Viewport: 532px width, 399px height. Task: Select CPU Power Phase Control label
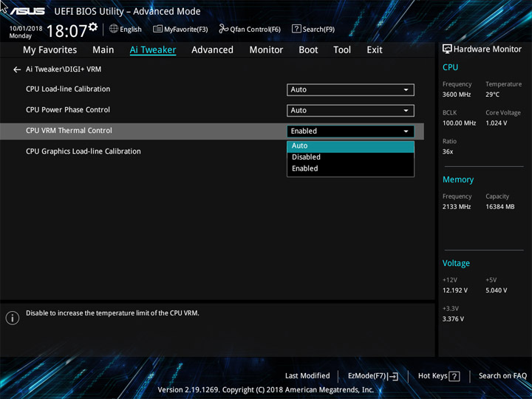(x=68, y=110)
